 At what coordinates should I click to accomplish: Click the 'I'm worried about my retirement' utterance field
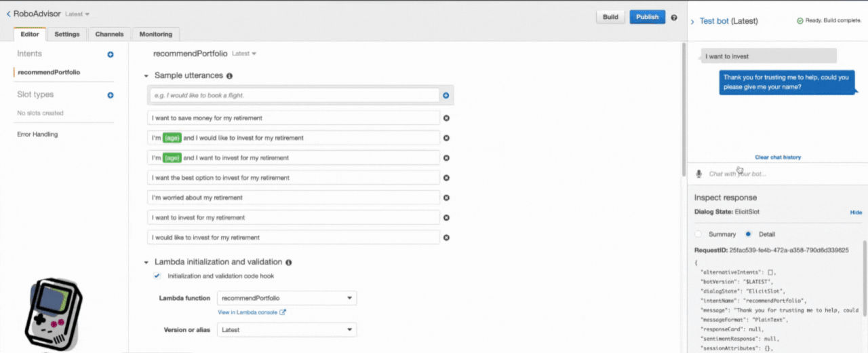click(x=294, y=198)
